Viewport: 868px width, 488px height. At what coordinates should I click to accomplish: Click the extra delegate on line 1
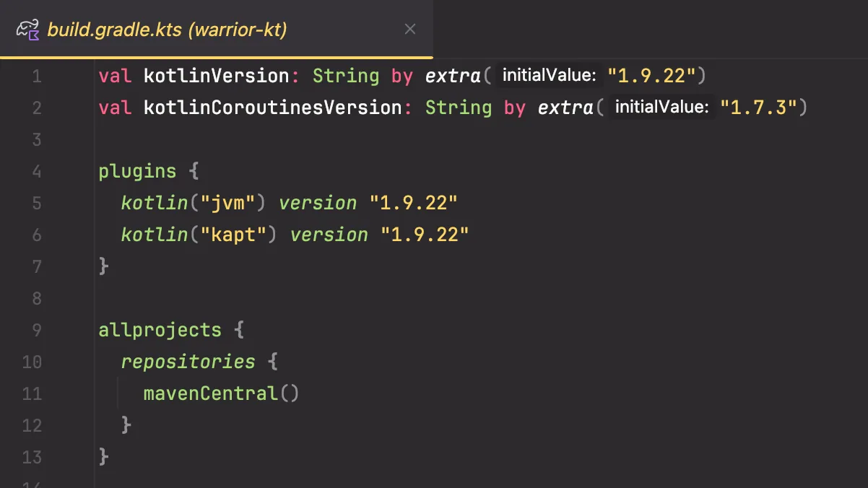(453, 76)
